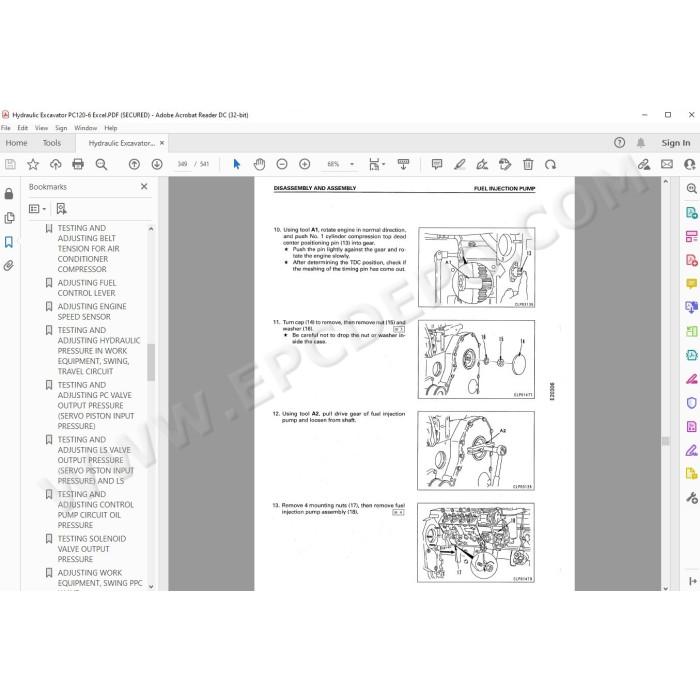Screen dimensions: 700x700
Task: Open bookmark TESTING AND ADJUSTING CONTROL PUMP CIRCUIT
Action: 95,510
